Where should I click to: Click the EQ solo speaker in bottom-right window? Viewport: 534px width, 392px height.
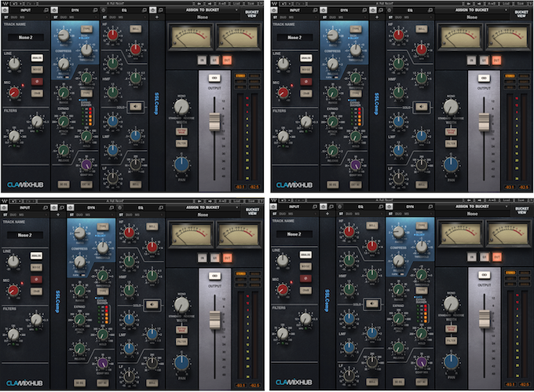tap(372, 303)
